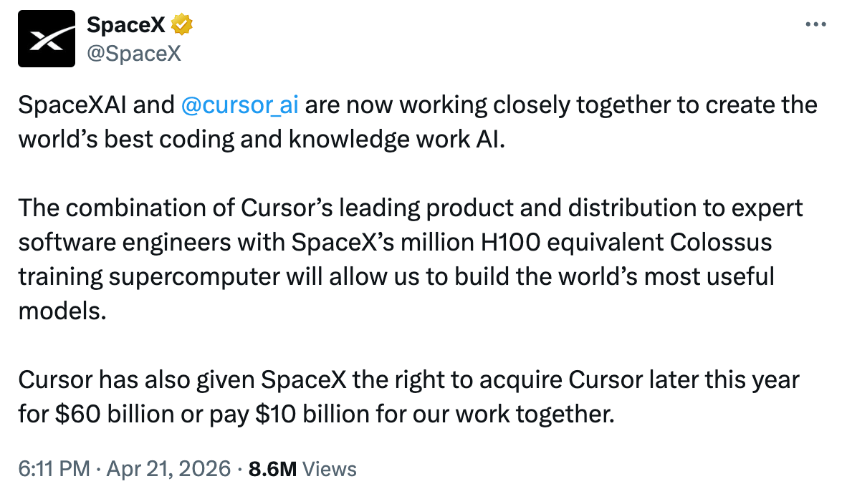The width and height of the screenshot is (847, 504).
Task: Click the gold verified badge beside SpaceX
Action: point(182,25)
